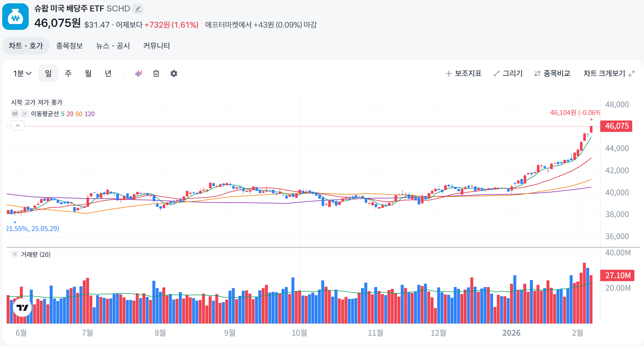This screenshot has height=346, width=644.
Task: Go to the 커뮤니티 tab
Action: click(x=156, y=46)
